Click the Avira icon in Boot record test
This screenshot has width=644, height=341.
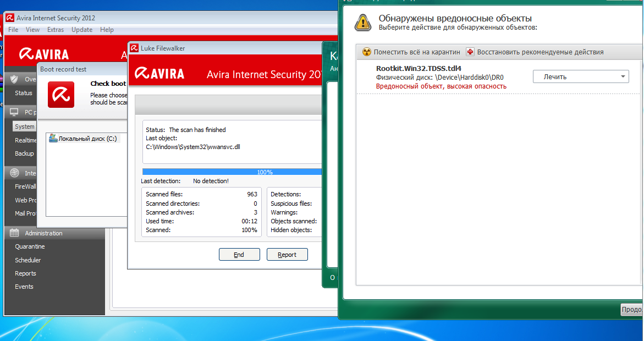coord(61,95)
